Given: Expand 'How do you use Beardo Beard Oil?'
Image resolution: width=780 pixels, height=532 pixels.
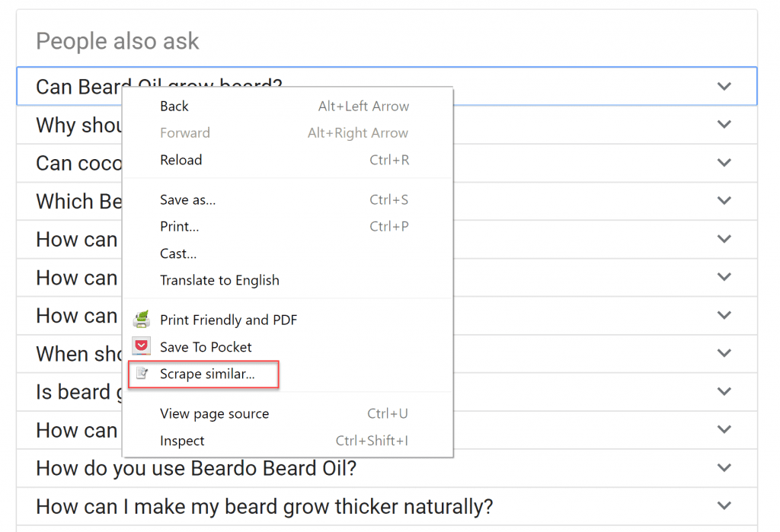Looking at the screenshot, I should point(723,468).
